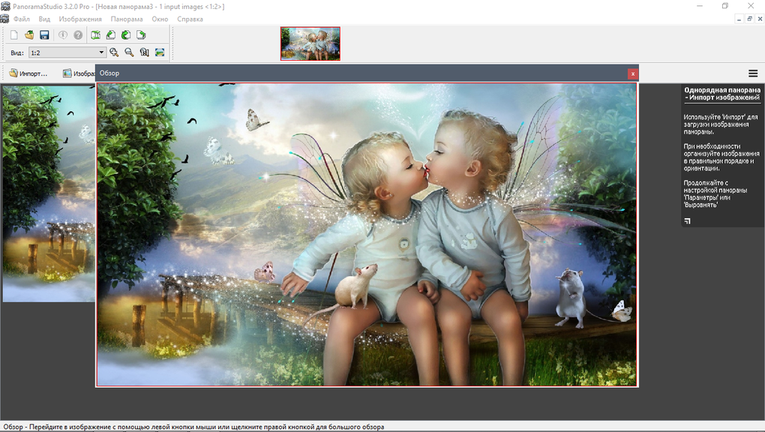The height and width of the screenshot is (432, 765).
Task: Click the Изображения button next to Импорт
Action: click(79, 73)
